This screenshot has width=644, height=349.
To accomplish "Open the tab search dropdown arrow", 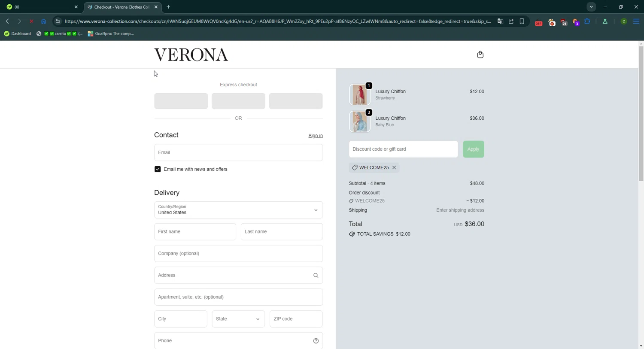I will (591, 7).
